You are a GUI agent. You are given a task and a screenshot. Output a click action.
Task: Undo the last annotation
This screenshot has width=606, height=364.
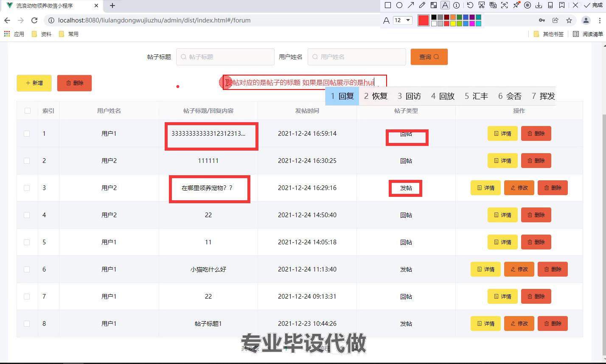pyautogui.click(x=470, y=5)
